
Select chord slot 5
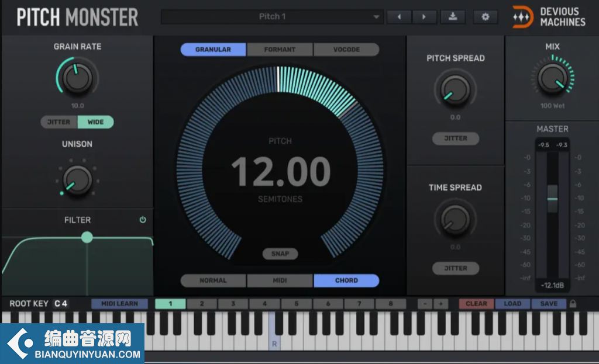pyautogui.click(x=297, y=304)
